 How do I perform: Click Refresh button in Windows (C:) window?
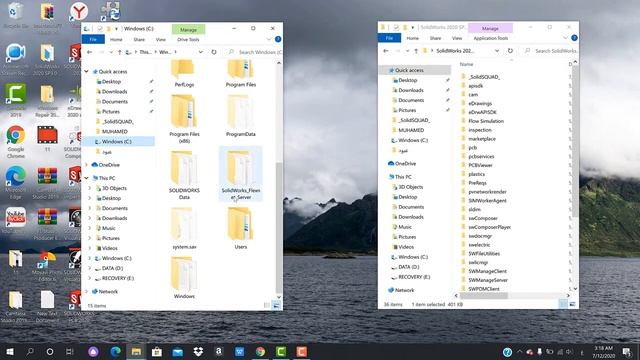coord(214,52)
